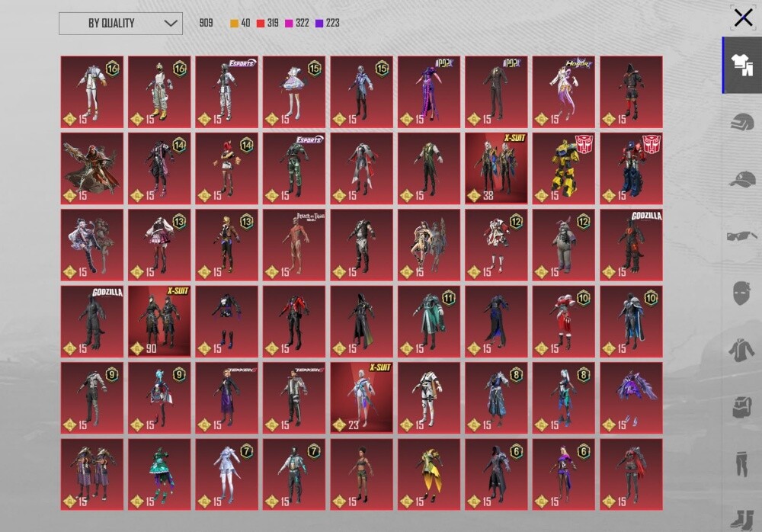Open the outfits category sidebar tab
The width and height of the screenshot is (762, 532).
[742, 65]
